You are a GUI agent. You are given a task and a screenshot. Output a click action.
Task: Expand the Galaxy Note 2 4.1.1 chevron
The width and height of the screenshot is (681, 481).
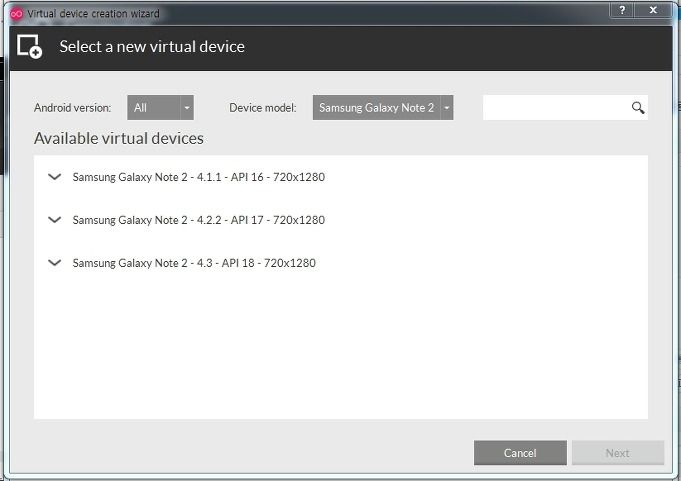[x=55, y=177]
